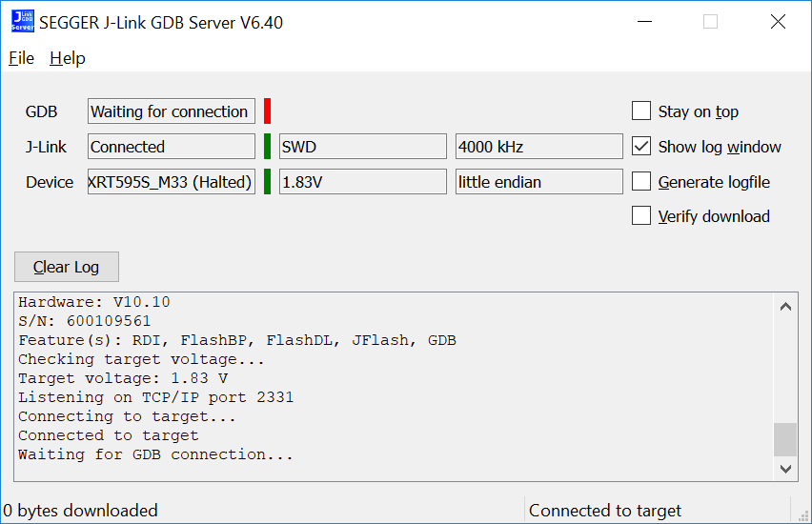Click the Waiting for connection status field
The width and height of the screenshot is (812, 524).
click(172, 111)
